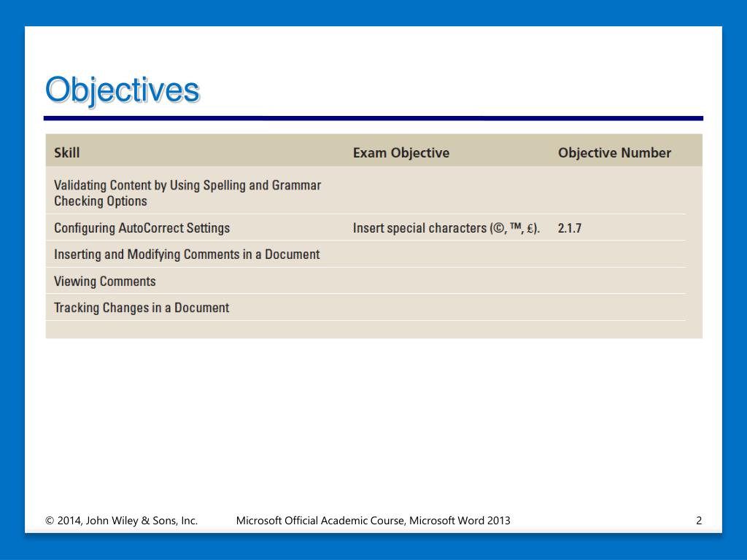Image resolution: width=747 pixels, height=560 pixels.
Task: Click the Insert special characters cell
Action: click(x=446, y=228)
